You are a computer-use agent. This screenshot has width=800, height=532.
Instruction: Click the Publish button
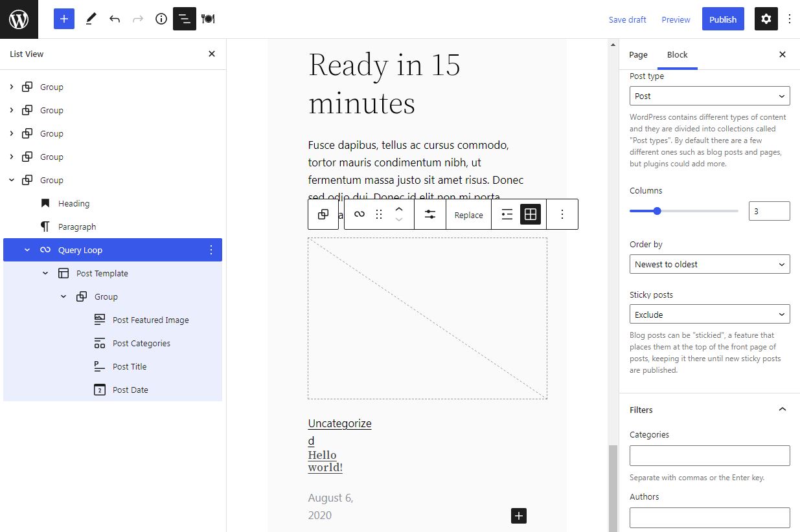point(722,19)
